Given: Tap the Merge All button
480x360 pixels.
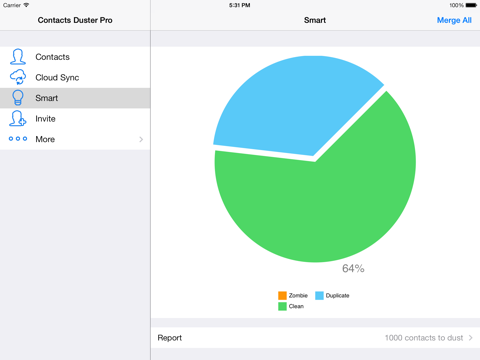Looking at the screenshot, I should [x=454, y=20].
